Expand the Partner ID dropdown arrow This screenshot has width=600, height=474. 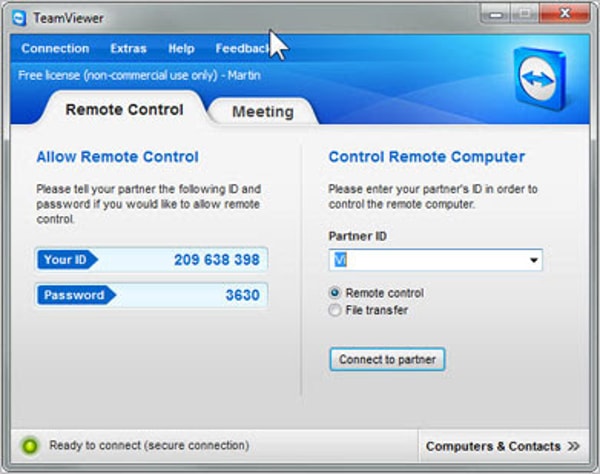pos(534,260)
